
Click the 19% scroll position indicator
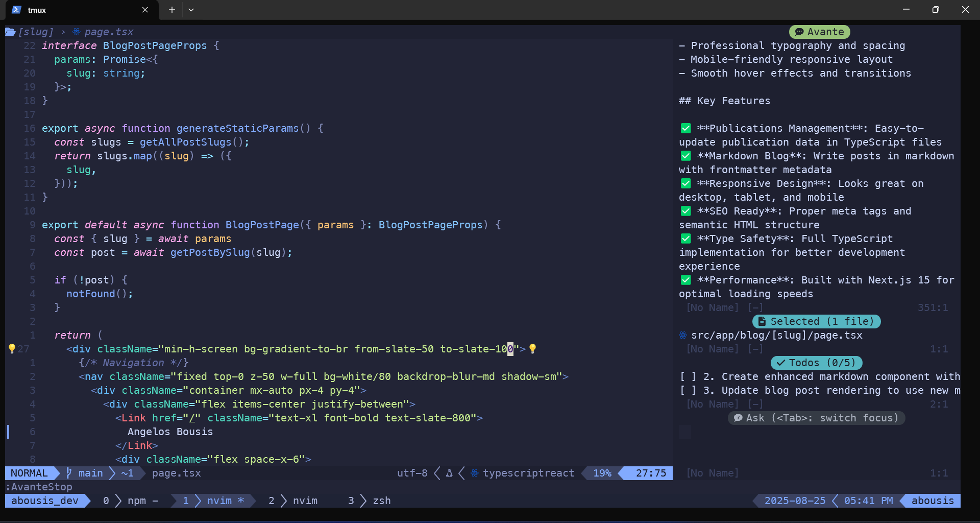[602, 473]
